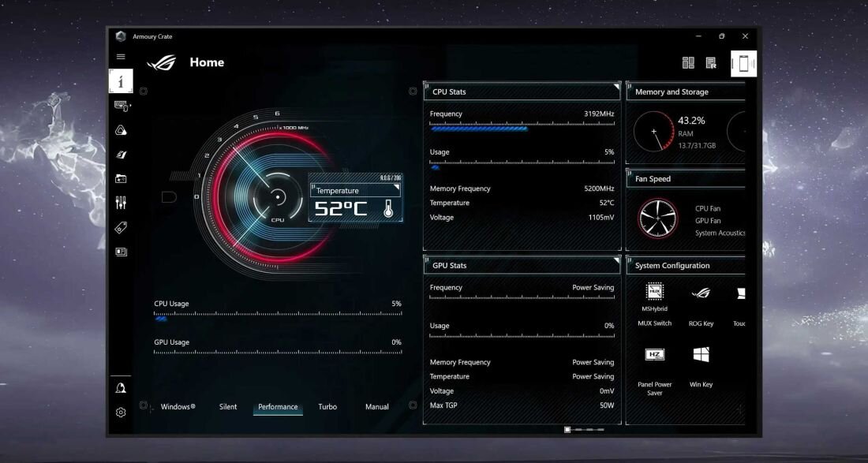Viewport: 868px width, 463px height.
Task: Collapse the Fan Speed panel arrow
Action: tap(740, 174)
